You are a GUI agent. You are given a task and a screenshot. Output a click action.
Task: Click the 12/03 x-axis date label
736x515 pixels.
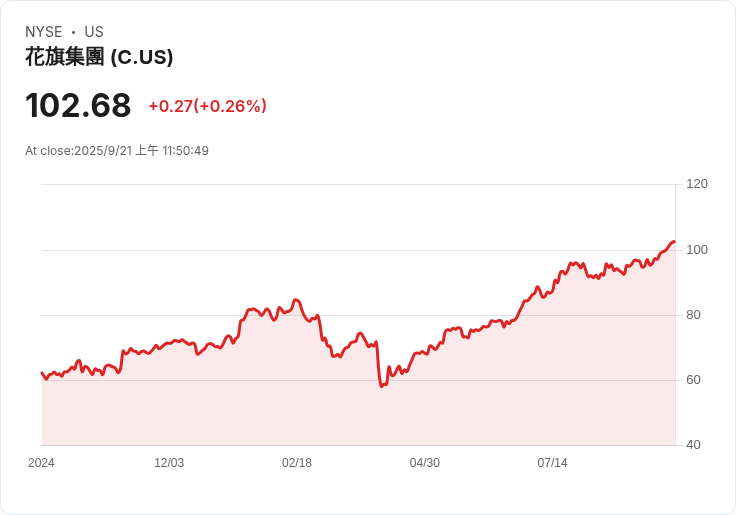[x=169, y=463]
